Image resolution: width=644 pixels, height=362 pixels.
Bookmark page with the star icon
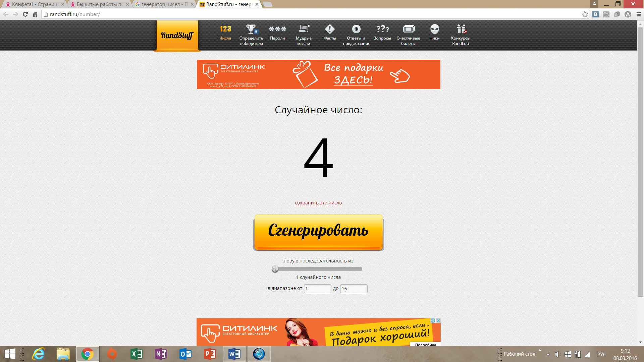[x=585, y=14]
